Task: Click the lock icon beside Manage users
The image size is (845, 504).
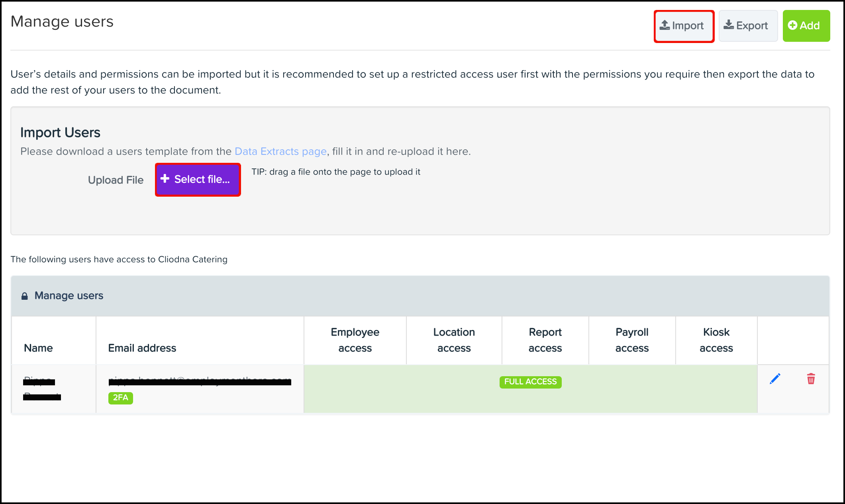Action: click(x=25, y=296)
